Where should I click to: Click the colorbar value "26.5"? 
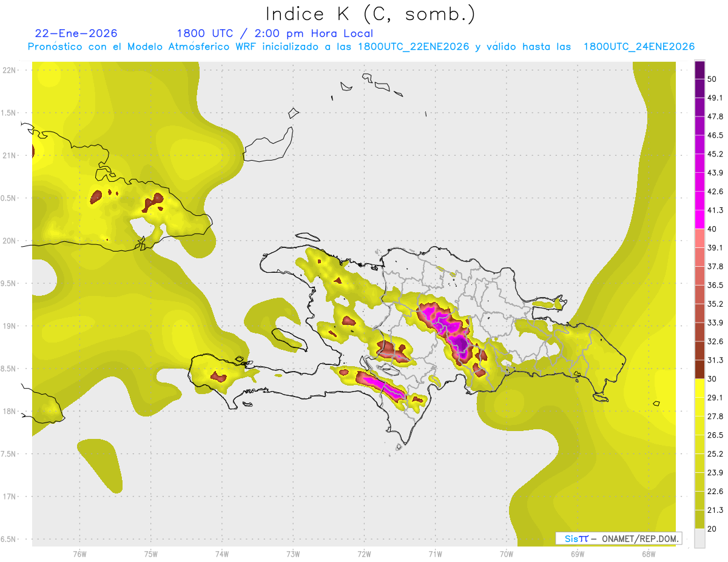click(715, 435)
